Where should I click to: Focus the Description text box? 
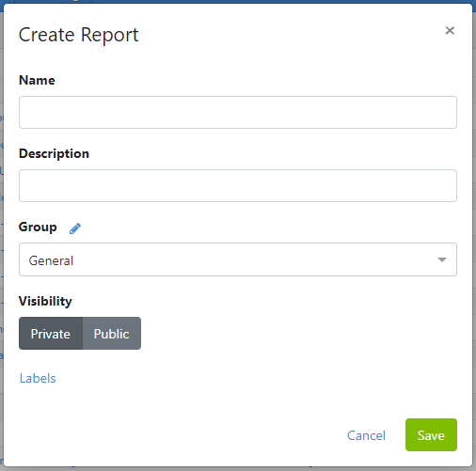pyautogui.click(x=238, y=185)
